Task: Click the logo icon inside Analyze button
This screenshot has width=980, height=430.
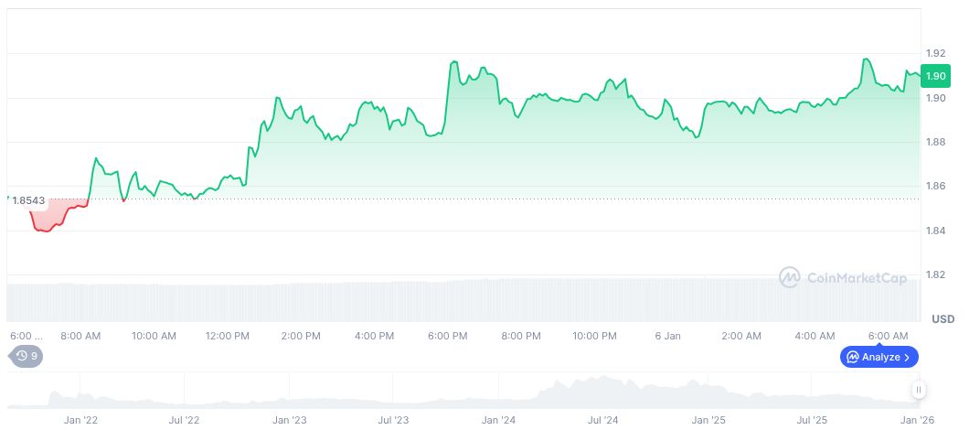Action: (x=852, y=357)
